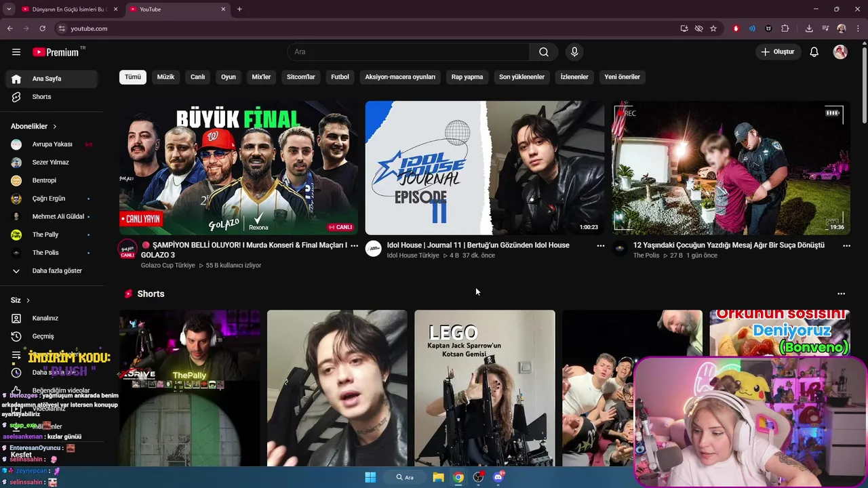
Task: Reload the page in Chrome
Action: pyautogui.click(x=42, y=28)
